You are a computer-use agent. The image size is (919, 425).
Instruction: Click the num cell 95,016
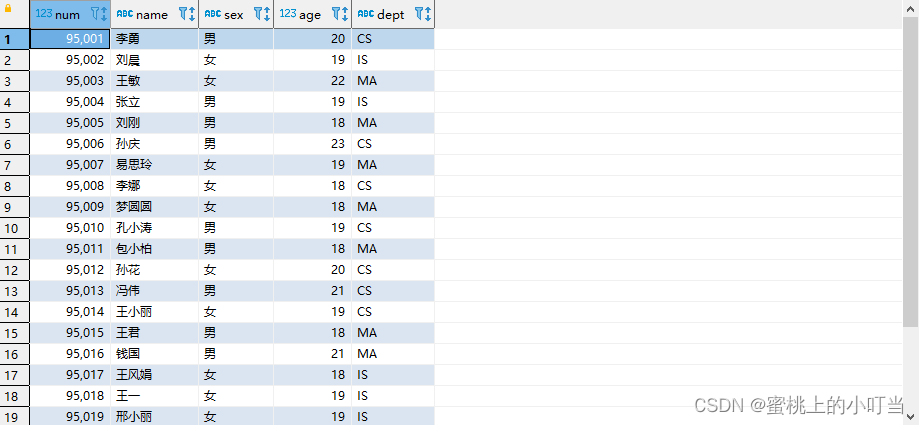point(70,354)
